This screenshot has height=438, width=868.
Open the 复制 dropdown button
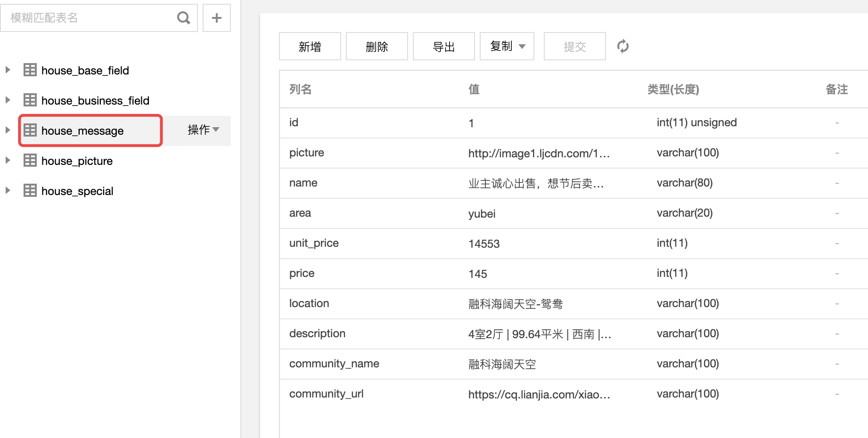point(507,46)
